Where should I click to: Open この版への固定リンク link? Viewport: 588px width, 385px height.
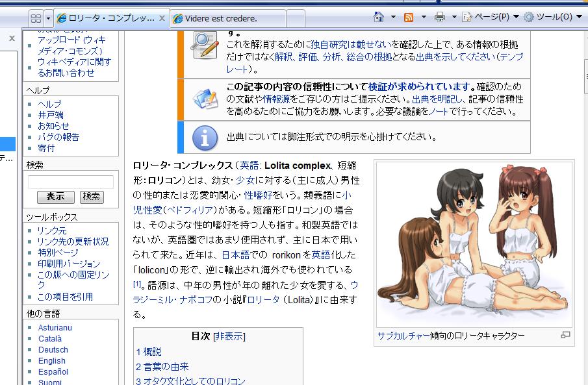[73, 280]
